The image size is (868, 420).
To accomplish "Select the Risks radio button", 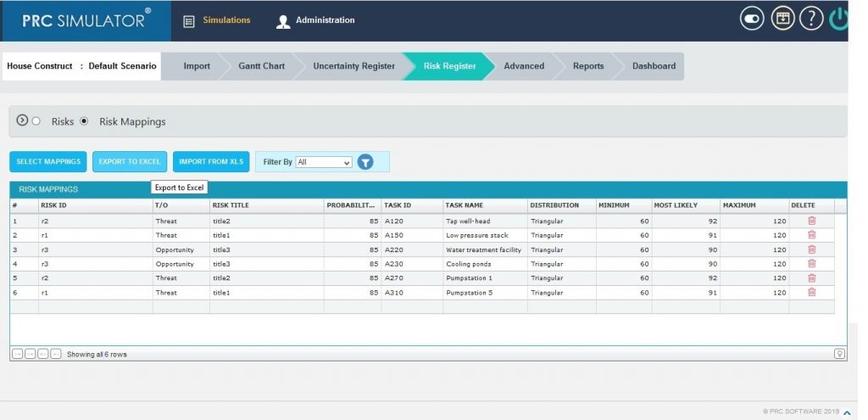I will tap(36, 121).
